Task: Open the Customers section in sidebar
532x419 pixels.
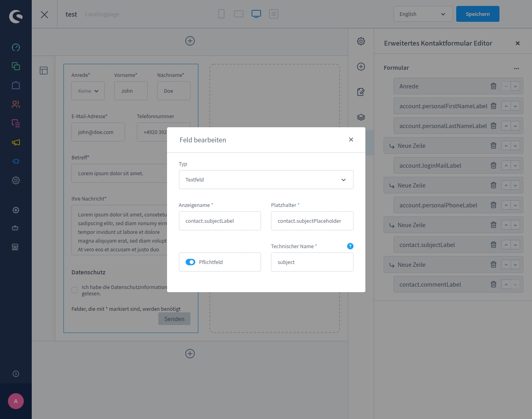Action: point(16,104)
